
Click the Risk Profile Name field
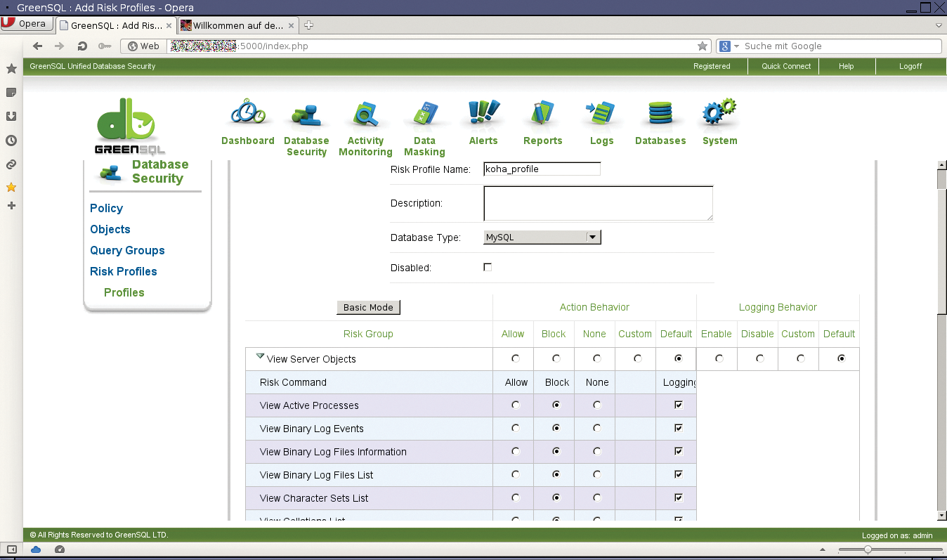(542, 169)
